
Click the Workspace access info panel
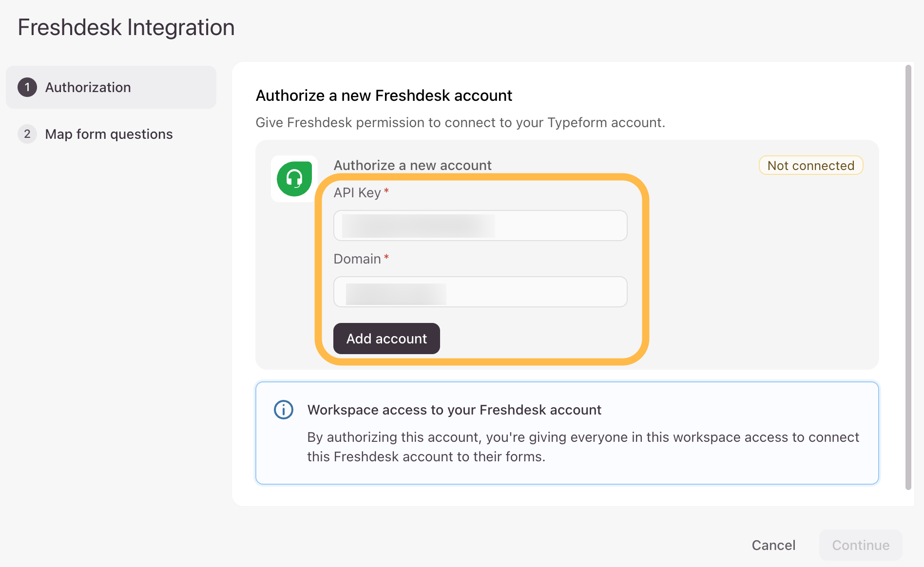click(567, 433)
